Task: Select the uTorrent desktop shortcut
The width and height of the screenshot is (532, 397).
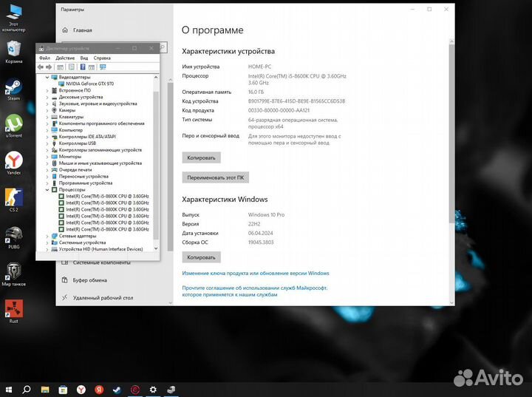Action: click(13, 126)
